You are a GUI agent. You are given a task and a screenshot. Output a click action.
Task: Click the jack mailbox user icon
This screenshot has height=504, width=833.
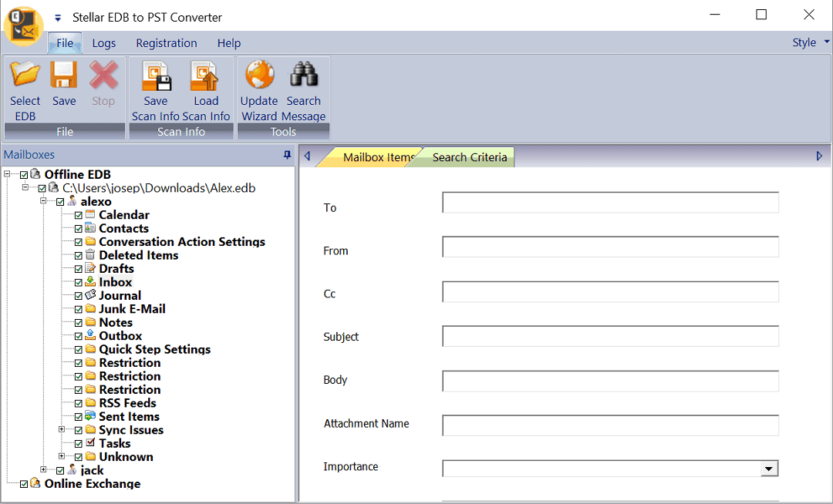pyautogui.click(x=73, y=469)
